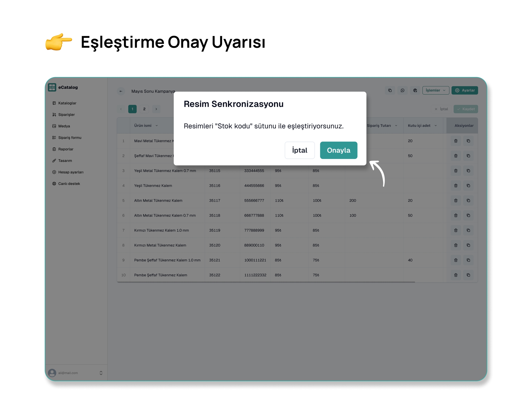Click the next page chevron
532x417 pixels.
point(156,109)
